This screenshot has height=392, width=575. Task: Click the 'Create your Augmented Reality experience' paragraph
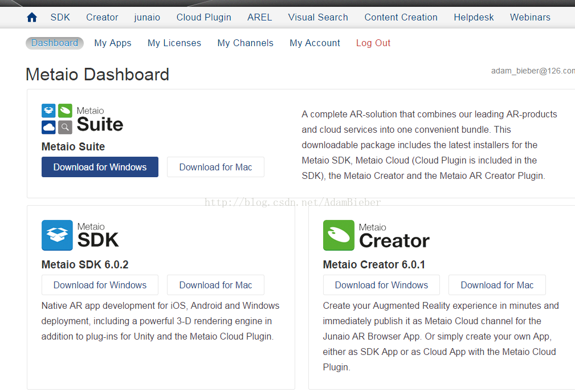[441, 336]
